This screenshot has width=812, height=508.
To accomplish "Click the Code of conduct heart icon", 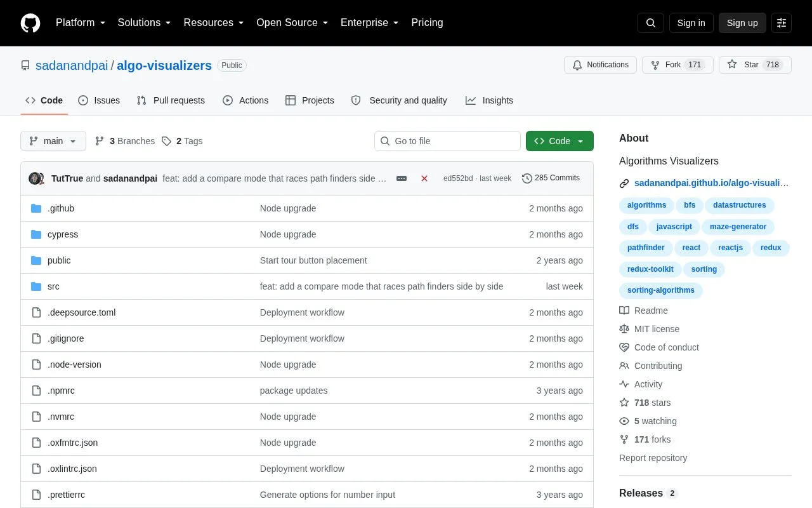I will (624, 347).
